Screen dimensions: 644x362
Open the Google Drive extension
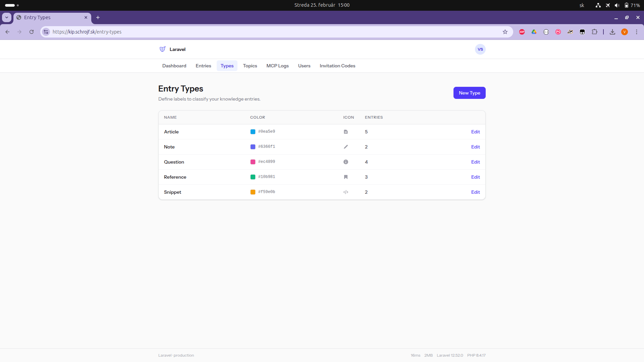(x=534, y=32)
